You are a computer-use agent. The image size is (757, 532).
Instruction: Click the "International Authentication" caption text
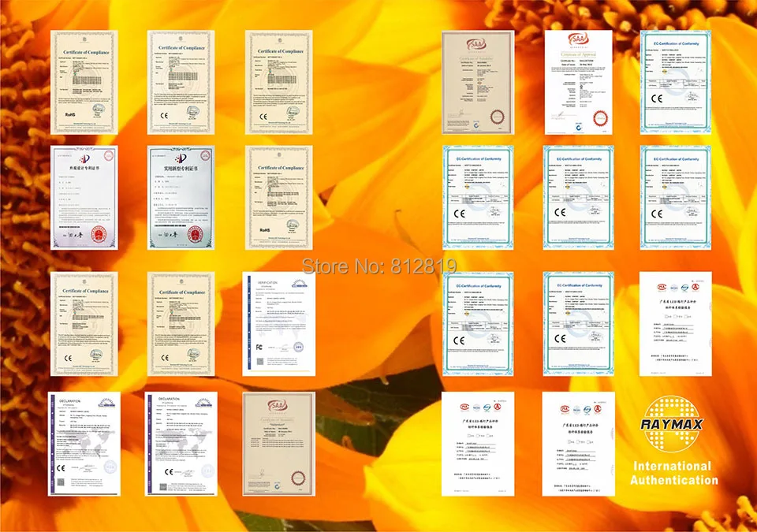pos(674,473)
